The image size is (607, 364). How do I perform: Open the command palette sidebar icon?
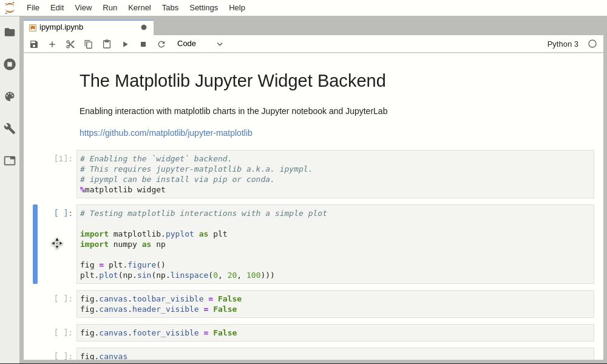point(10,96)
